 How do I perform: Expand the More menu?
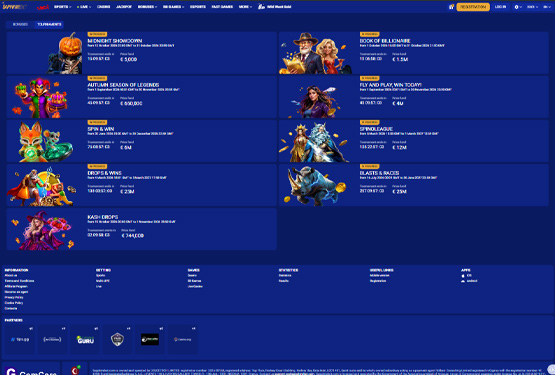245,7
